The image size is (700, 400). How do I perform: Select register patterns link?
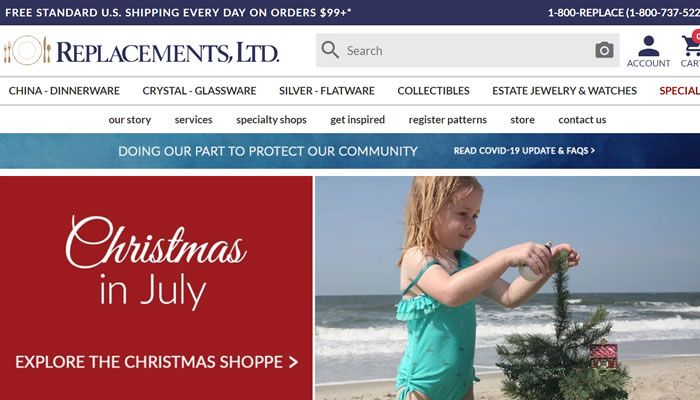click(x=448, y=120)
